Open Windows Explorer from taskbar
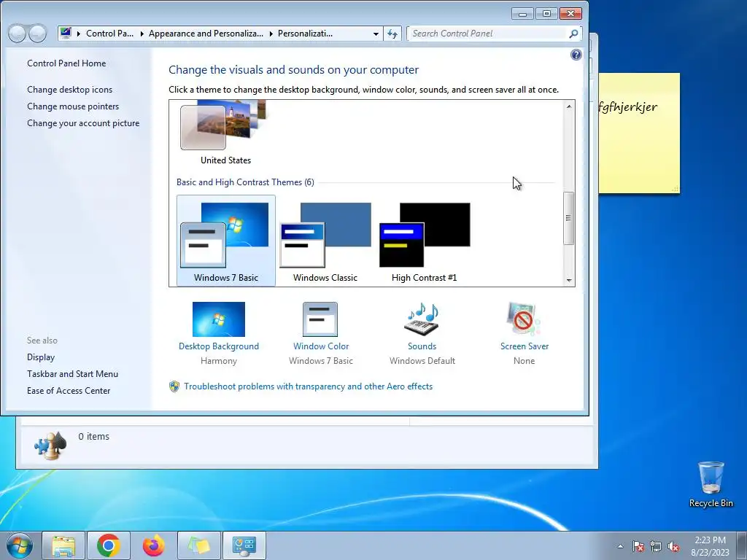 click(x=63, y=545)
